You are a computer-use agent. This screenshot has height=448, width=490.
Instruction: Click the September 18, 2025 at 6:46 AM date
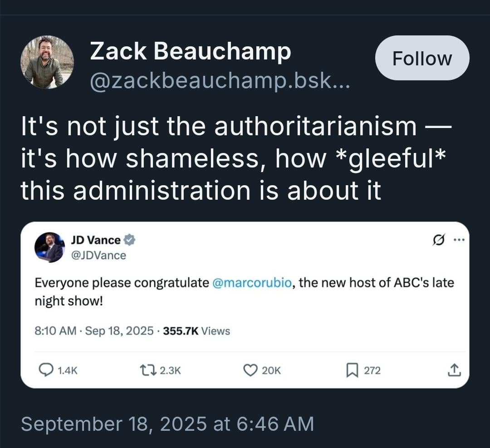(167, 424)
